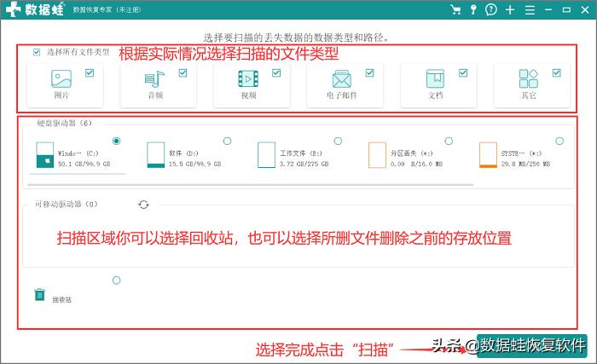Open the hamburger menu icon

(x=530, y=10)
